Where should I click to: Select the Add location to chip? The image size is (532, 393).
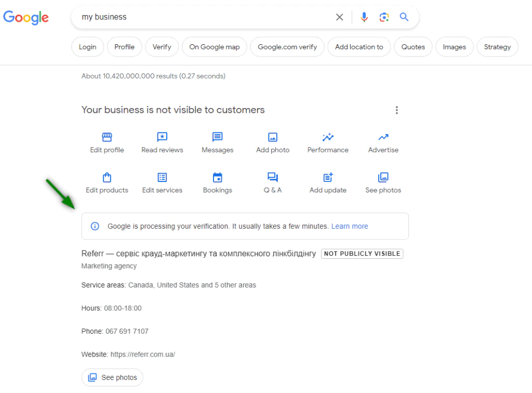tap(359, 47)
